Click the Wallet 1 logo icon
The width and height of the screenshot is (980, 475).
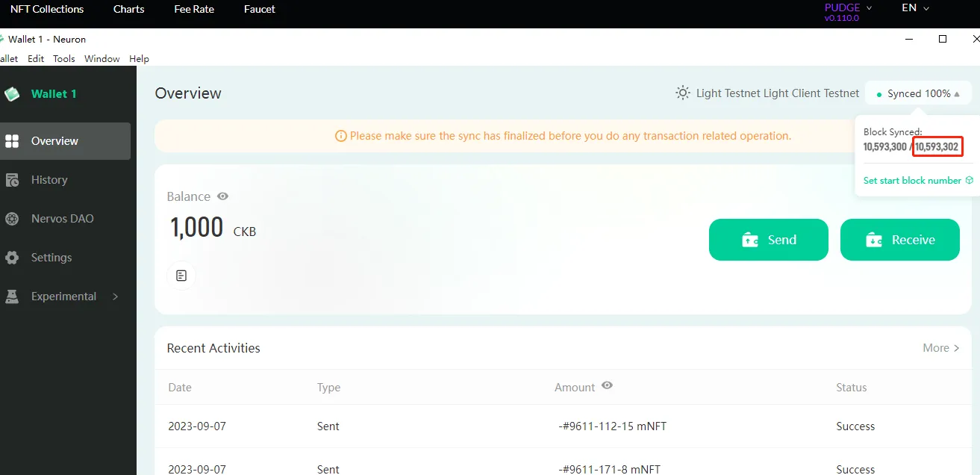pos(12,94)
